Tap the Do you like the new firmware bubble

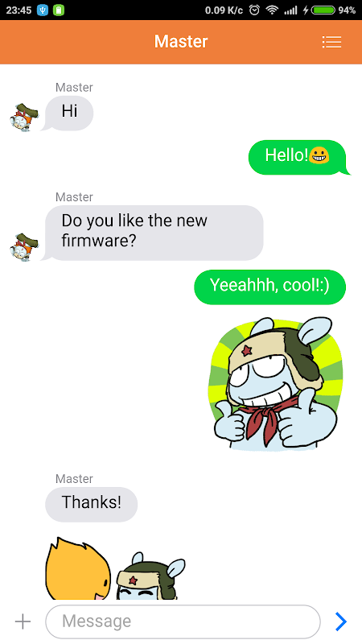(x=153, y=233)
